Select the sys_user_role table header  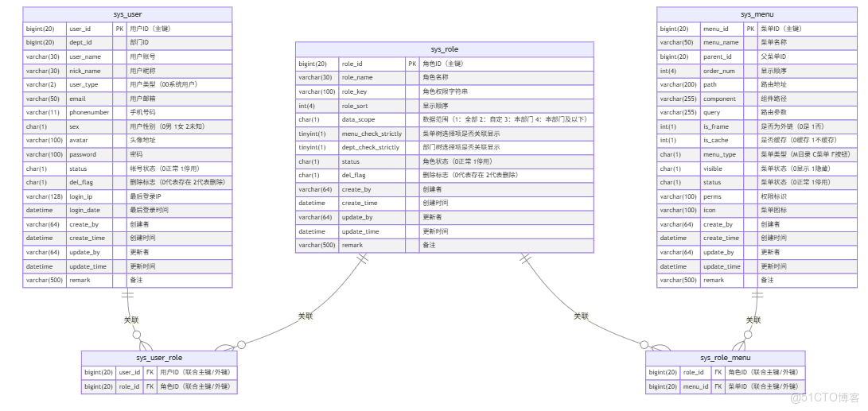(159, 358)
